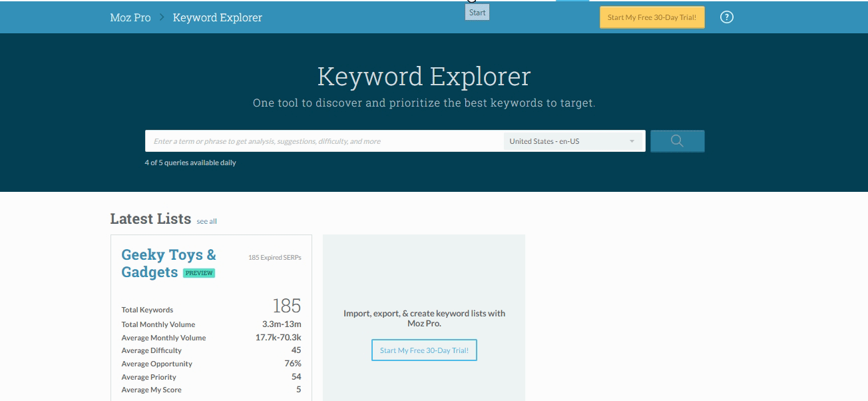Image resolution: width=868 pixels, height=401 pixels.
Task: Click the yellow Start My Free 30-Day Trial button
Action: point(652,17)
